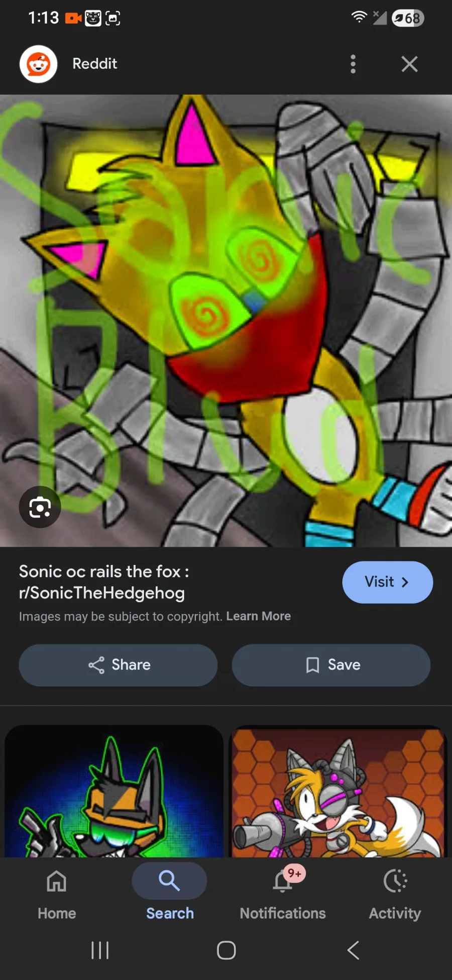This screenshot has height=980, width=452.
Task: Go to the Home tab
Action: [x=57, y=895]
